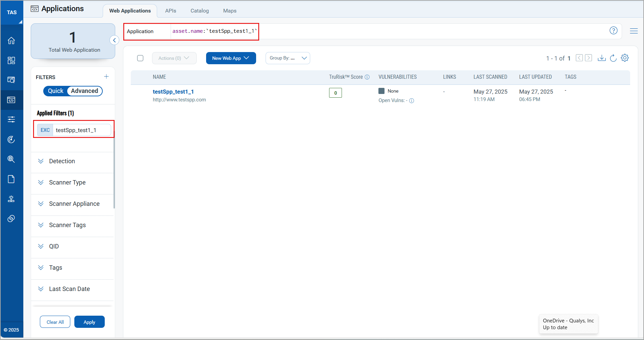This screenshot has height=340, width=644.
Task: Download the web application list
Action: 601,58
